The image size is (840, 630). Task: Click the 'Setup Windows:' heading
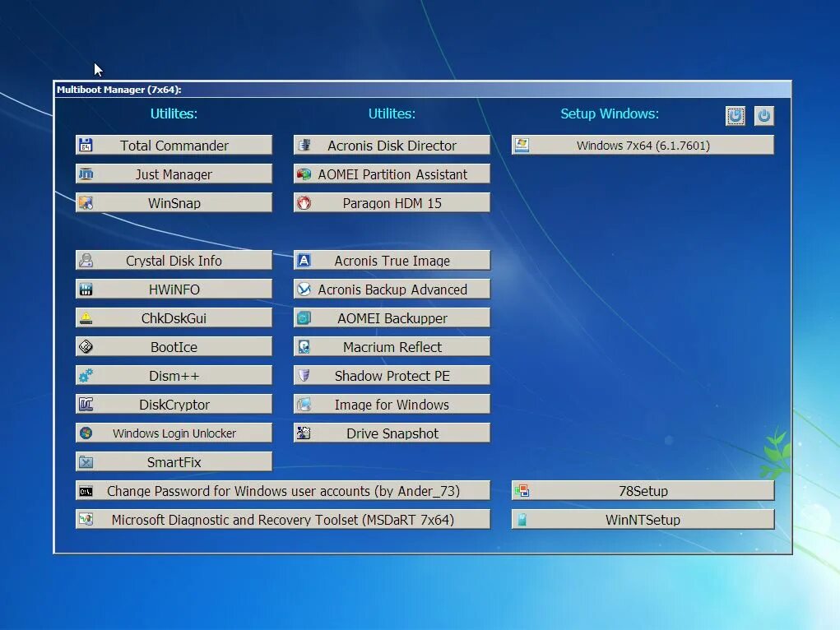[x=610, y=113]
